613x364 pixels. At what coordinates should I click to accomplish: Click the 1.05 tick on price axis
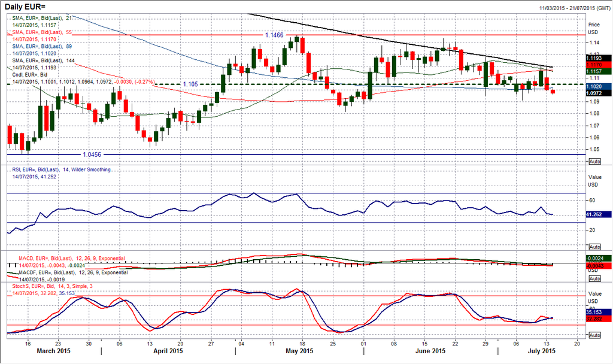pyautogui.click(x=594, y=149)
